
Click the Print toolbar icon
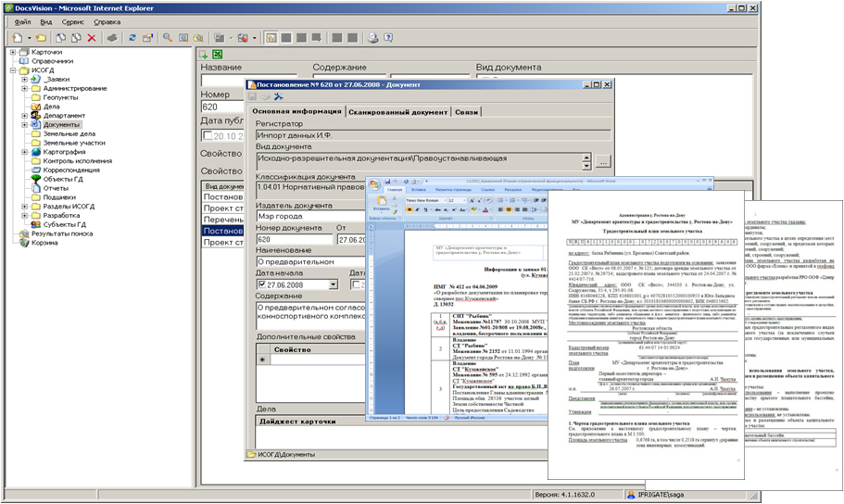tap(112, 38)
